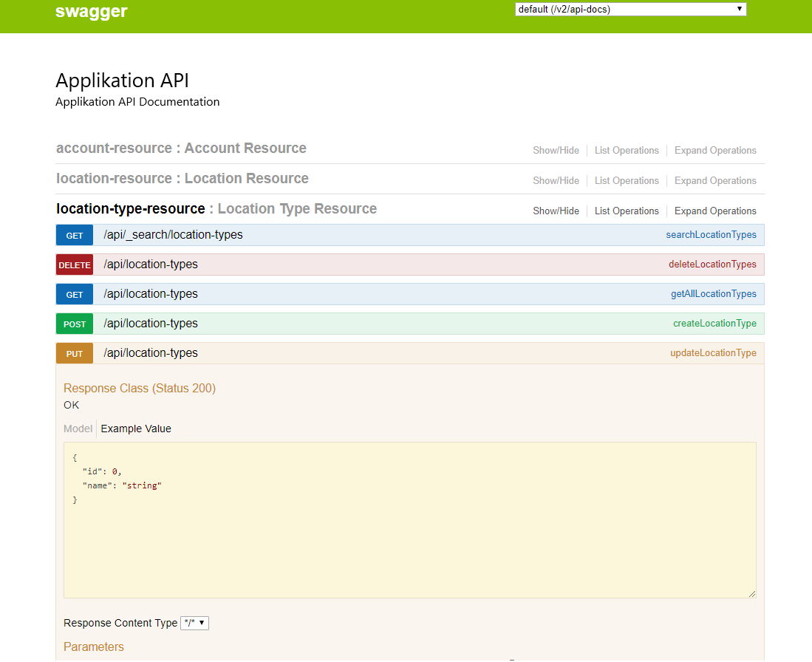Collapse the location-type-resource section heading
This screenshot has height=662, width=812.
coord(130,209)
